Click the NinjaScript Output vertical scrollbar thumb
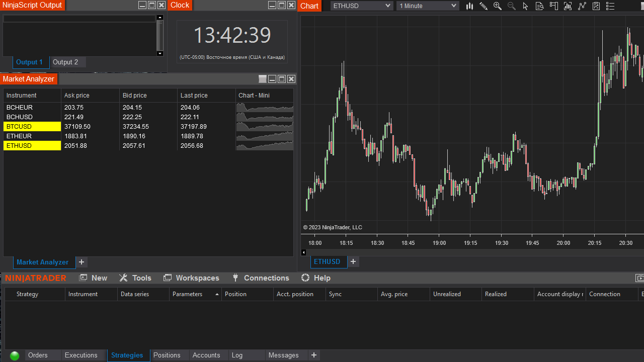The height and width of the screenshot is (362, 644). click(160, 35)
